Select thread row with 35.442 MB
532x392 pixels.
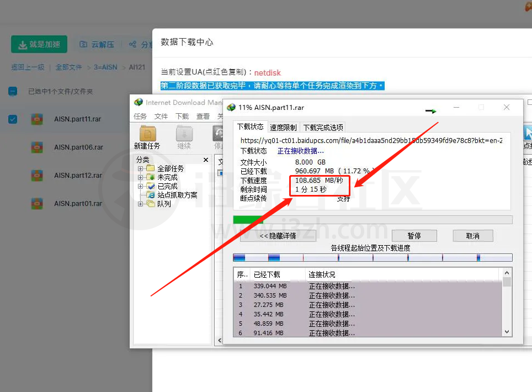(368, 314)
